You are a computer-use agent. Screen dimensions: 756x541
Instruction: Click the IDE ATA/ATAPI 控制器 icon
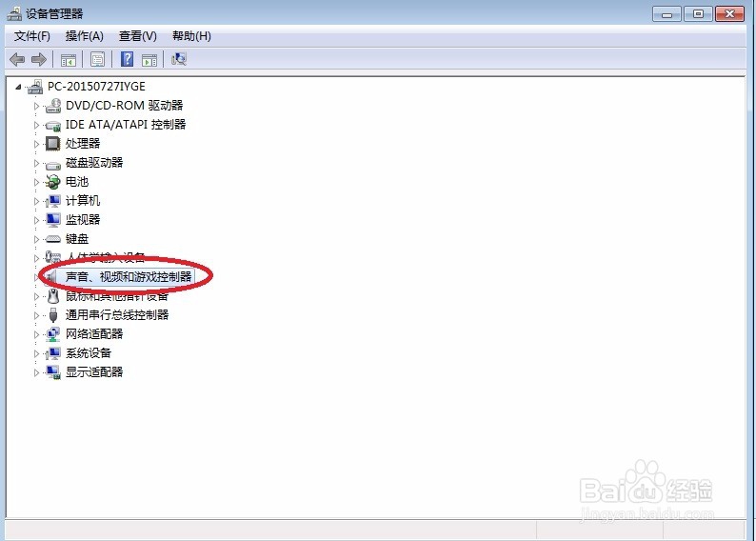pyautogui.click(x=53, y=126)
